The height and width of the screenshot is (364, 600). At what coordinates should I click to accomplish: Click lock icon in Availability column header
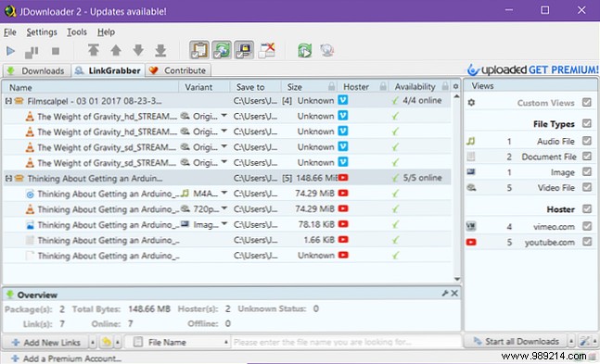click(445, 86)
